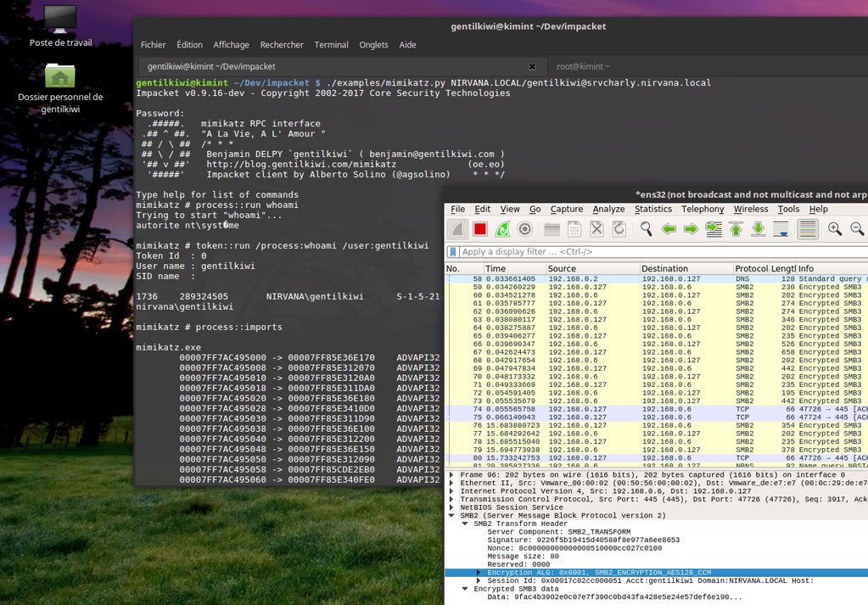The width and height of the screenshot is (868, 605).
Task: Click the go to specified packet icon
Action: (x=714, y=229)
